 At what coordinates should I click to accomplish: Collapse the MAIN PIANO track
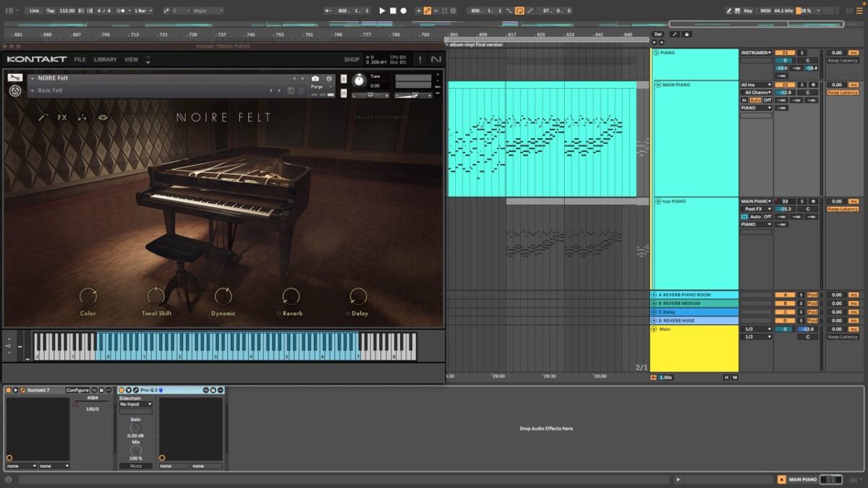pos(658,85)
